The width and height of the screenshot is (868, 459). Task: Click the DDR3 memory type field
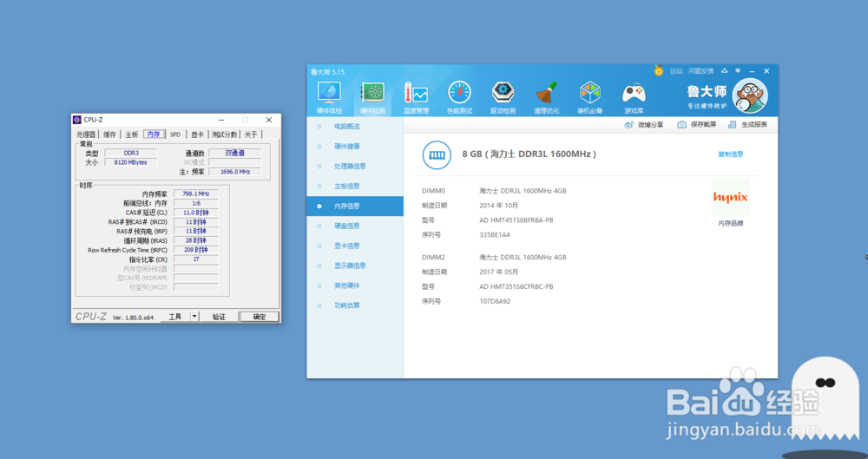coord(131,154)
